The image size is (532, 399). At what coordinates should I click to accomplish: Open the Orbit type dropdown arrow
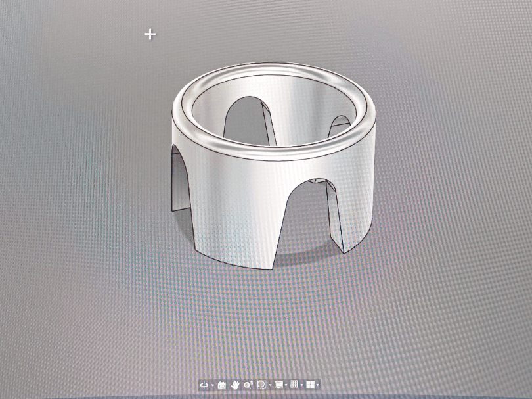pyautogui.click(x=213, y=385)
